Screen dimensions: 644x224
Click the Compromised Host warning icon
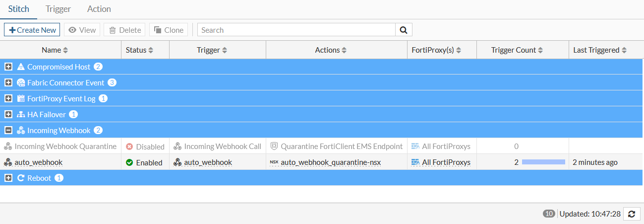coord(21,67)
